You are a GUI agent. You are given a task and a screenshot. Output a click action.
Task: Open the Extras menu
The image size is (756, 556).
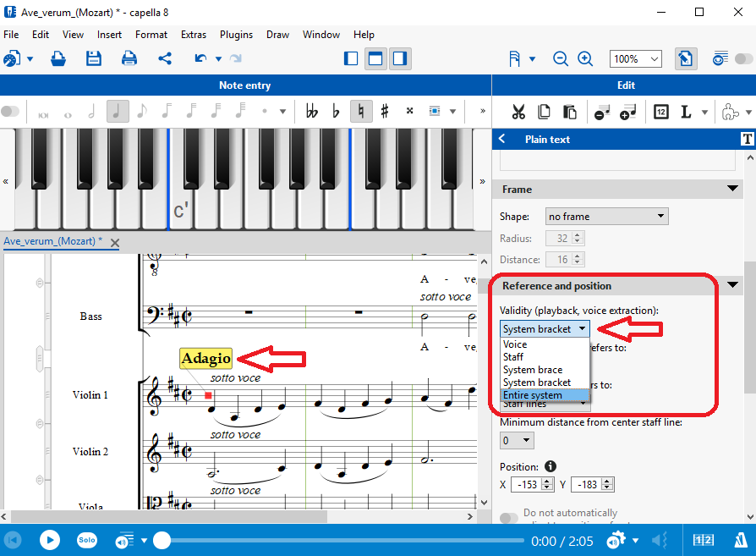(194, 35)
